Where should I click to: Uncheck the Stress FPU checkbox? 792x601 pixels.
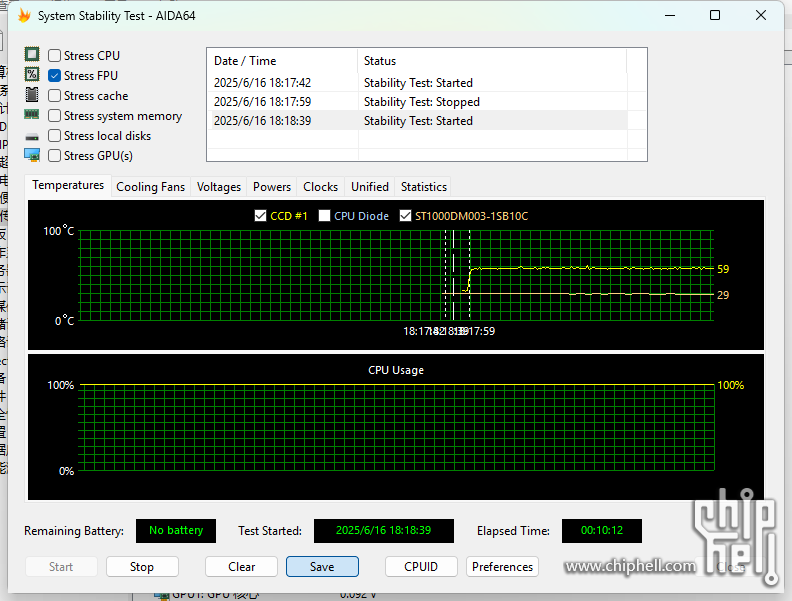(x=55, y=76)
